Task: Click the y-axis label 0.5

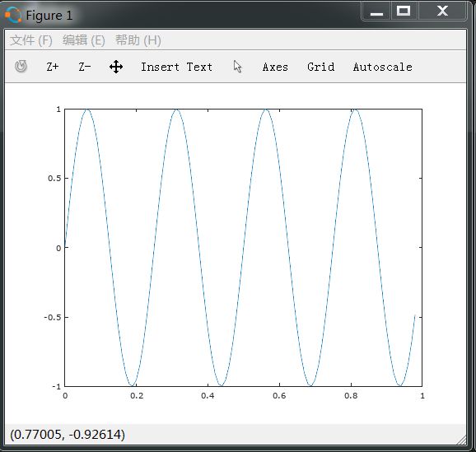Action: coord(54,178)
